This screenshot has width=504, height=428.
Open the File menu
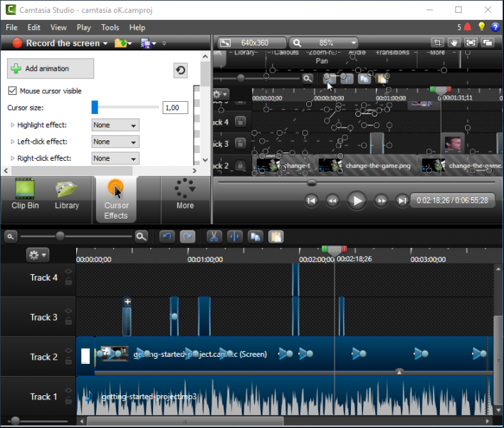coord(11,28)
